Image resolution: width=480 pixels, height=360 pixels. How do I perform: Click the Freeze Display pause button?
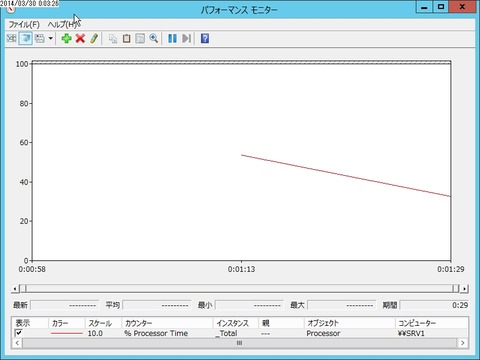pos(172,38)
